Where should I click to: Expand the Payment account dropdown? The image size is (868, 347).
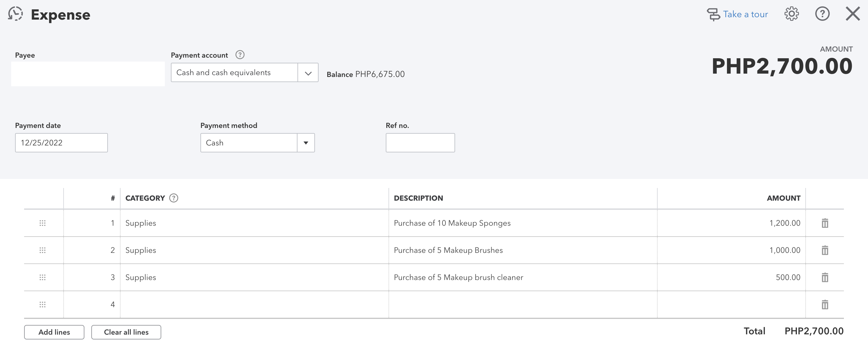pos(308,73)
